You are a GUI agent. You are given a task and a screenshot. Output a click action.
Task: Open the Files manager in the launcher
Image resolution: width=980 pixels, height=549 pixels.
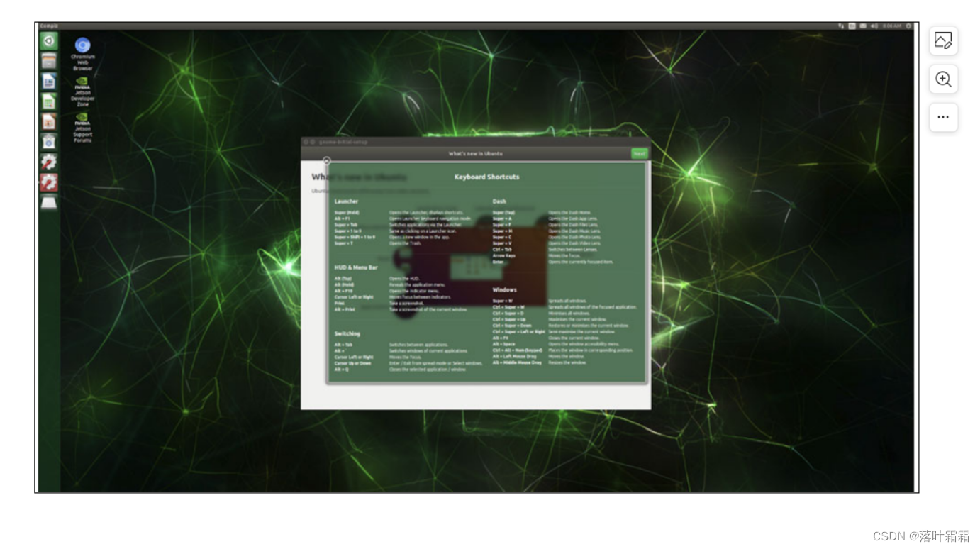pyautogui.click(x=48, y=61)
